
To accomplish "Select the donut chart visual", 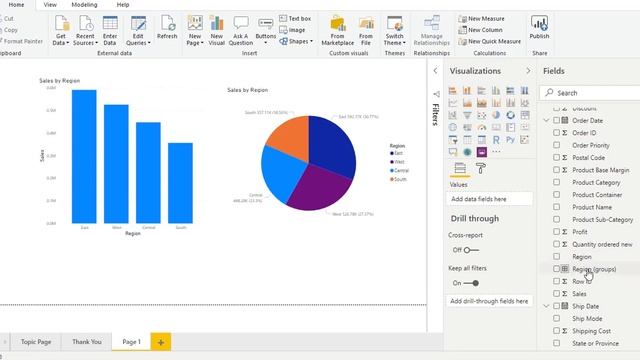I will pyautogui.click(x=510, y=115).
